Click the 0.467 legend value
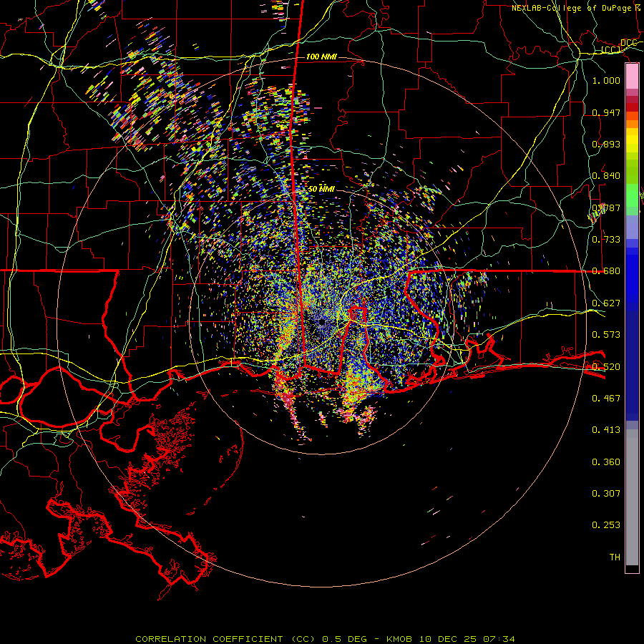Screen dimensions: 644x644 click(606, 399)
